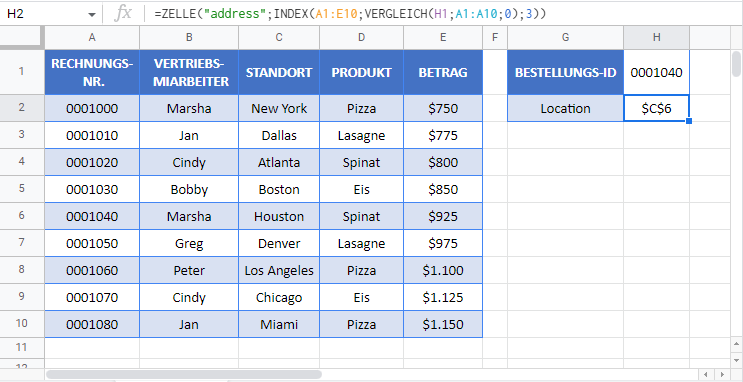The height and width of the screenshot is (382, 743).
Task: Click the amount $1.100
Action: (443, 271)
